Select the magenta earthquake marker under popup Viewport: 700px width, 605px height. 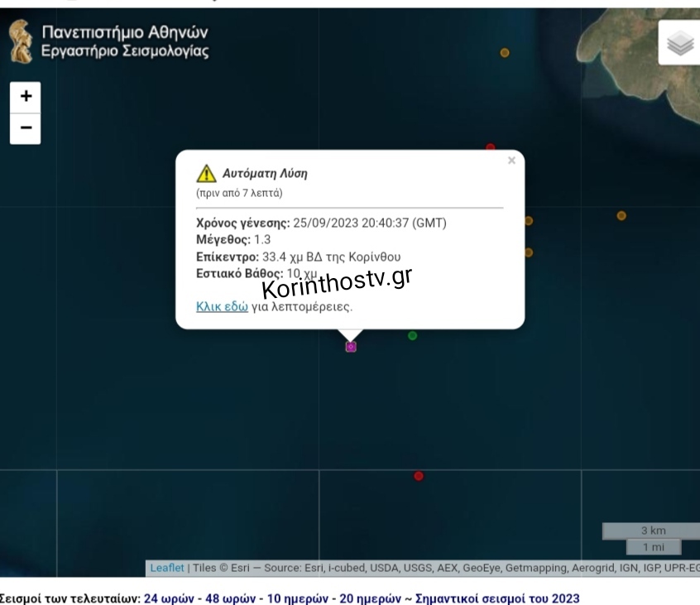point(351,347)
